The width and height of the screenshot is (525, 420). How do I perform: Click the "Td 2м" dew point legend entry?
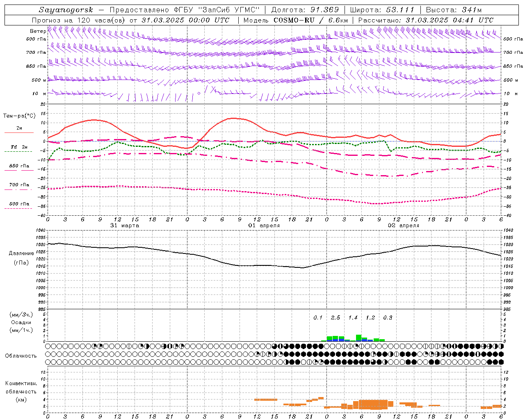(19, 147)
